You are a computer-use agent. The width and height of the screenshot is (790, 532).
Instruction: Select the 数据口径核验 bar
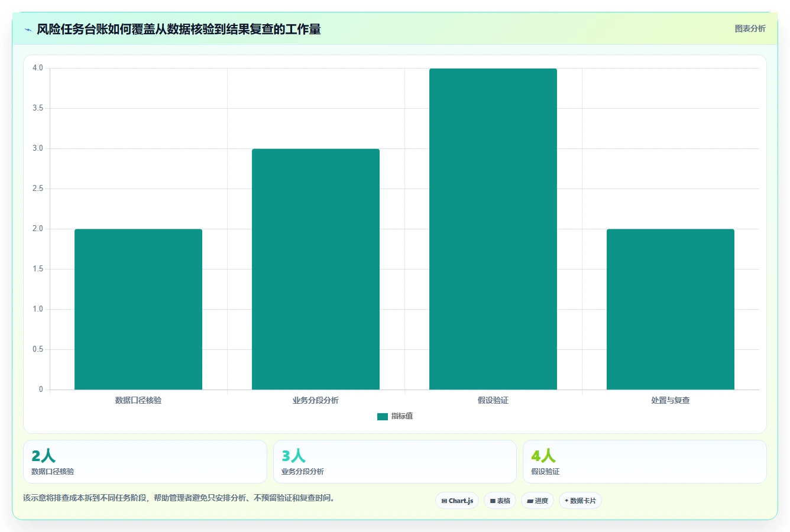[138, 309]
